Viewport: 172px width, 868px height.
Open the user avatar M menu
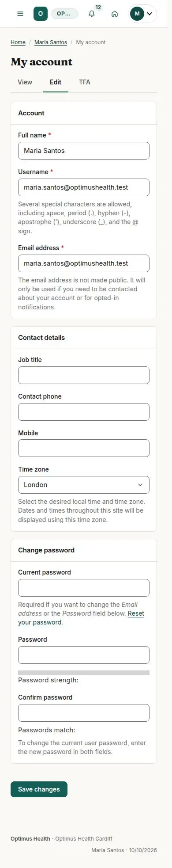point(142,14)
